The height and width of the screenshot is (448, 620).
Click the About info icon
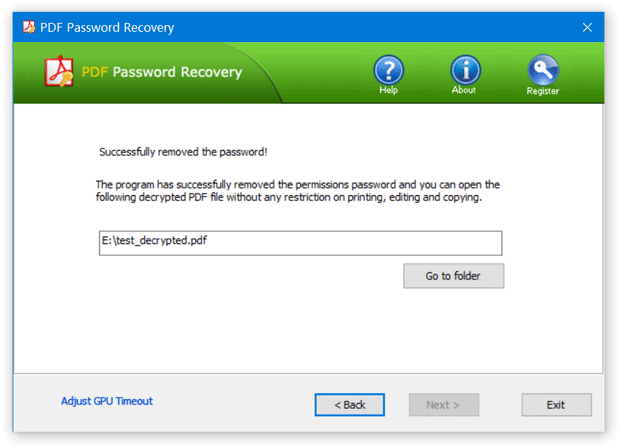(465, 69)
